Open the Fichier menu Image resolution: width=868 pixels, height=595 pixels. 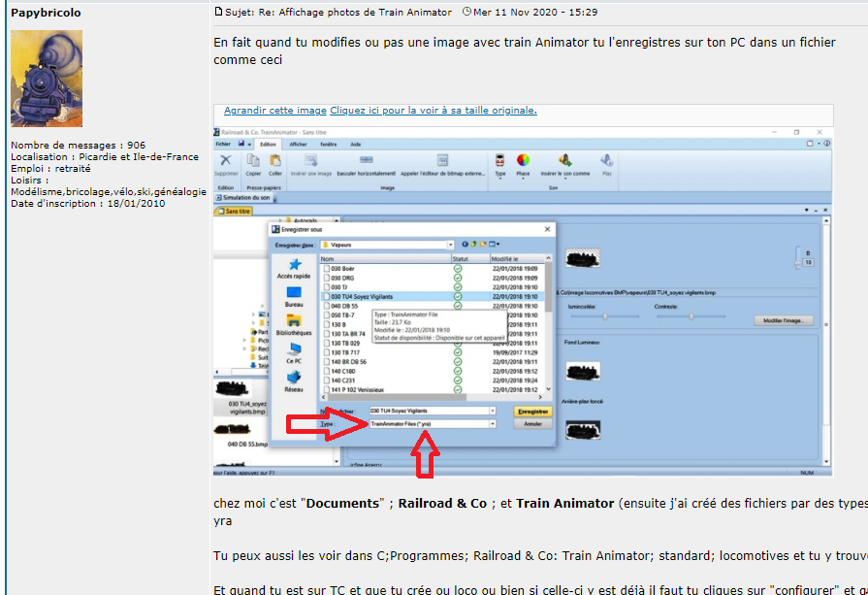coord(223,144)
